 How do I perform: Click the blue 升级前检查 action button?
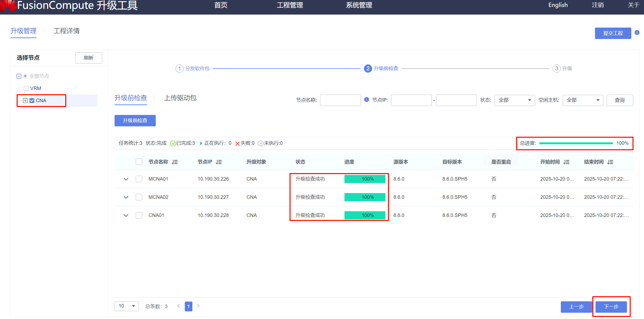pyautogui.click(x=135, y=121)
